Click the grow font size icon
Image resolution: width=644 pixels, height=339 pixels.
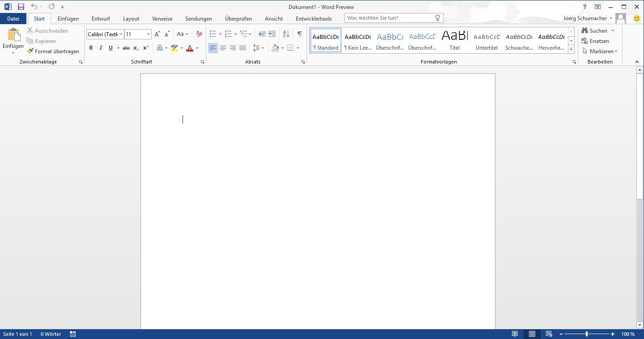click(x=157, y=34)
